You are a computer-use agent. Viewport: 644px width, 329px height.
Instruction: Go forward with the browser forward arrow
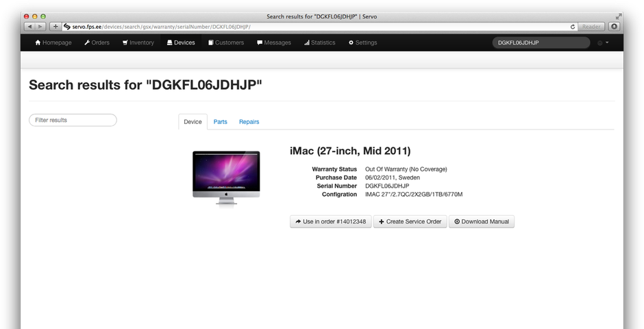tap(40, 27)
